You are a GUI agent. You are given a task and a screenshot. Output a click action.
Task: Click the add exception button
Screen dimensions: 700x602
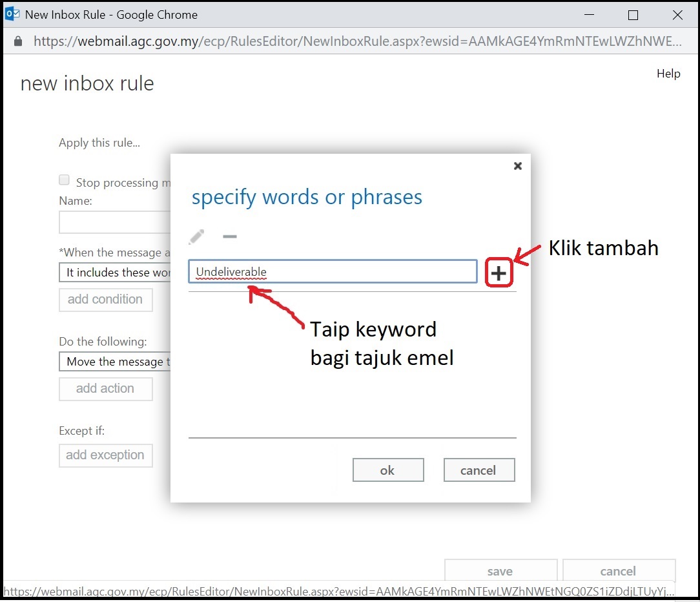105,455
